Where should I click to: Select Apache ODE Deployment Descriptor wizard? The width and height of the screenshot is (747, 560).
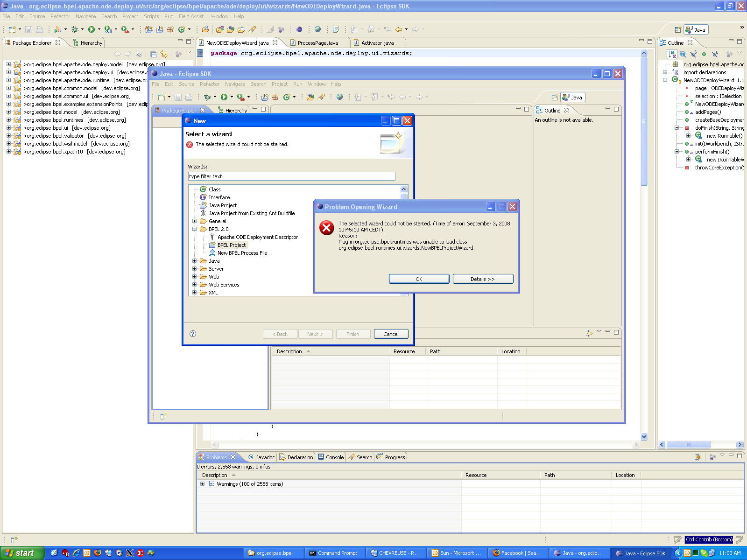tap(258, 237)
